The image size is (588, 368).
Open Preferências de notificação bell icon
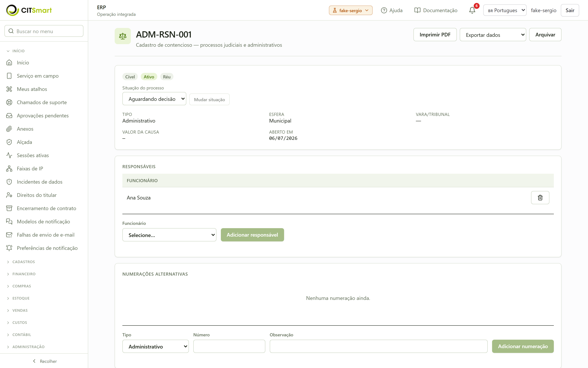(x=9, y=248)
